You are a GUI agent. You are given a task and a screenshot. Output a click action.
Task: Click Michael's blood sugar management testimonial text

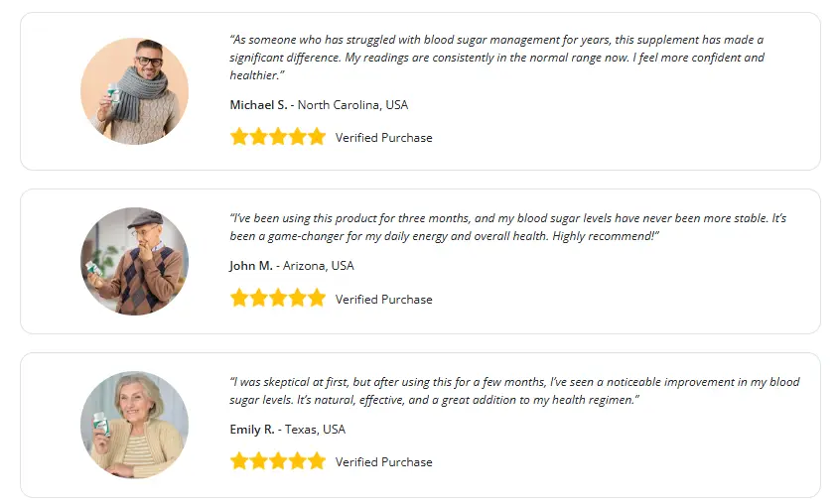(496, 58)
